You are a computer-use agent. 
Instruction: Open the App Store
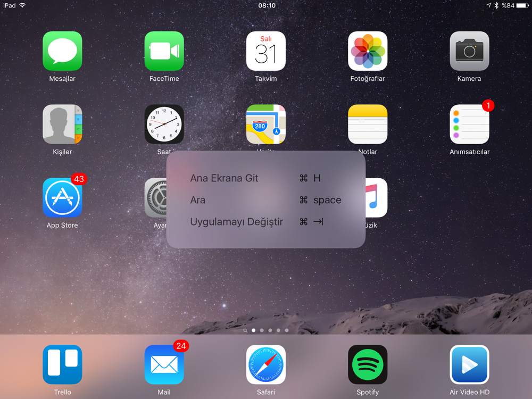click(x=62, y=198)
